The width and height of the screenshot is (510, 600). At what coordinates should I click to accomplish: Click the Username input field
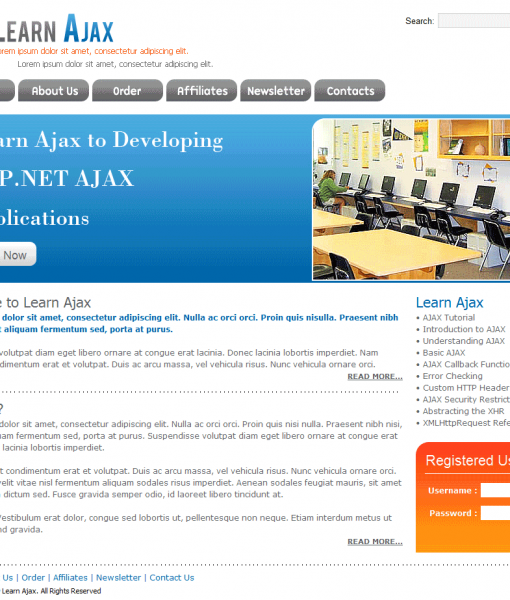(x=495, y=490)
